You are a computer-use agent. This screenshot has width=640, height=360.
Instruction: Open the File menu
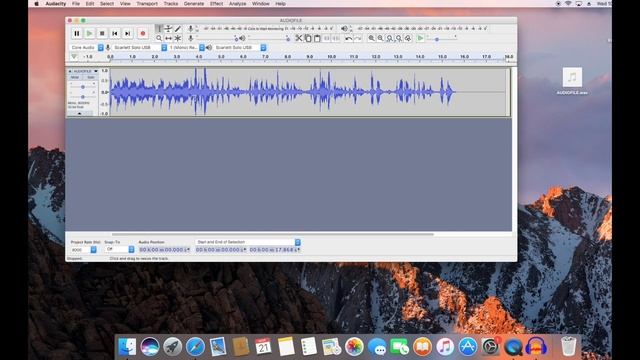[76, 4]
